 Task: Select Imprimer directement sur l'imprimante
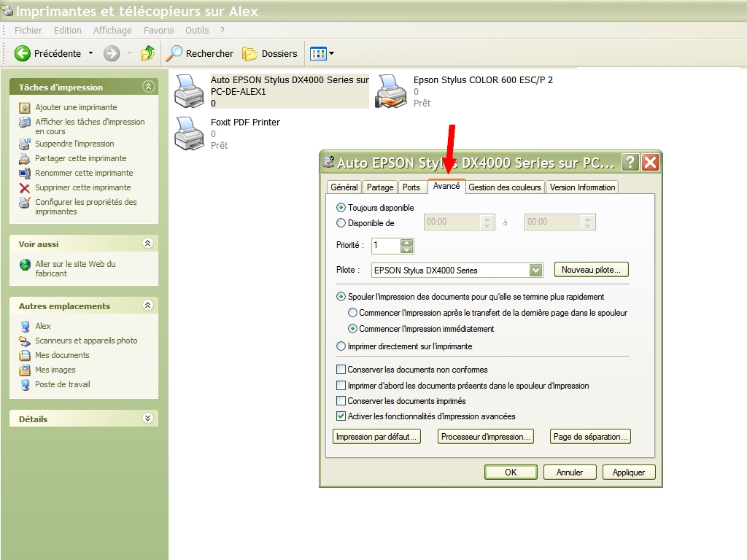[341, 346]
